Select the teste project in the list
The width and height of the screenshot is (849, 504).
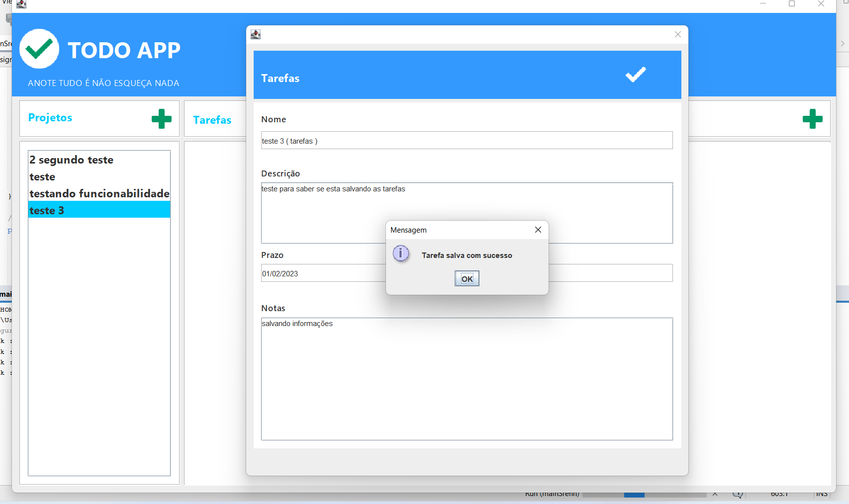[x=42, y=176]
